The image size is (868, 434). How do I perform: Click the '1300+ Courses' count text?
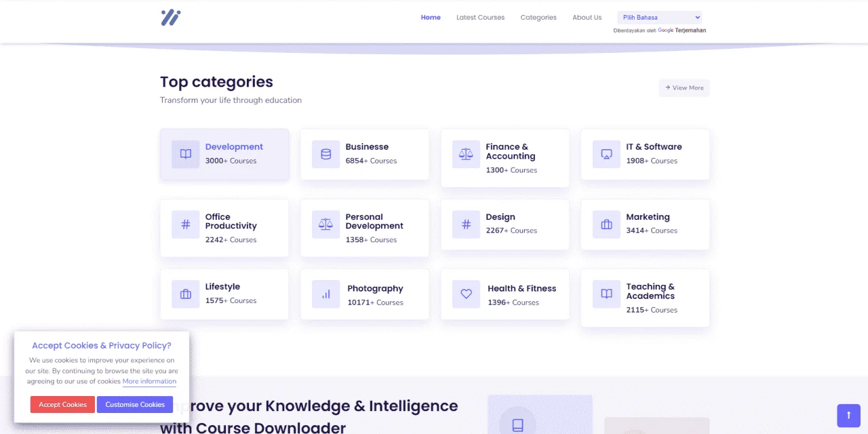coord(511,170)
